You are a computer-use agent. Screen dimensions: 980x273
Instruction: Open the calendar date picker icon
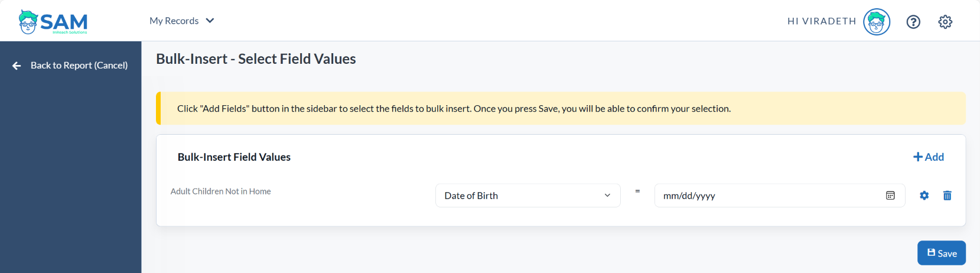click(x=890, y=196)
